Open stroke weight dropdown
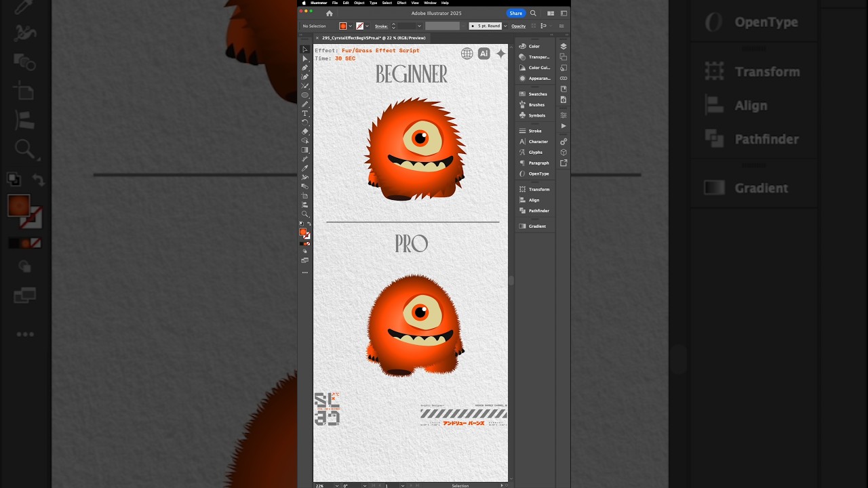This screenshot has height=488, width=868. point(419,26)
